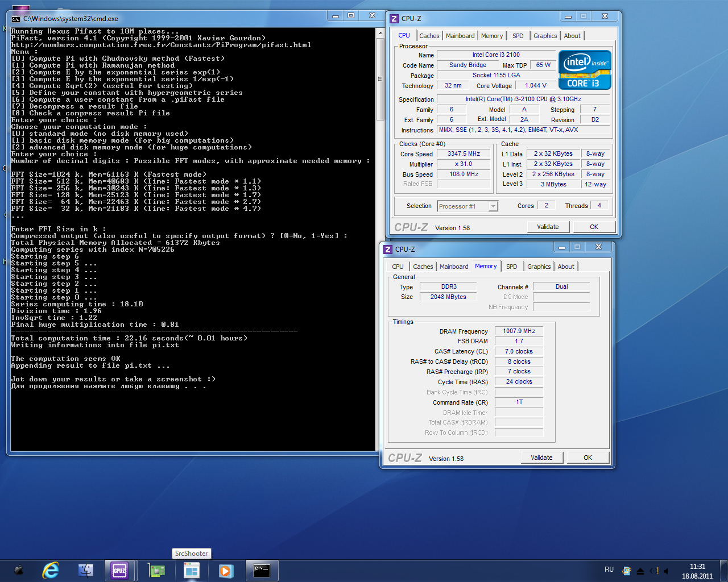Switch to Caches tab in top CPU-Z window
728x582 pixels.
(429, 36)
